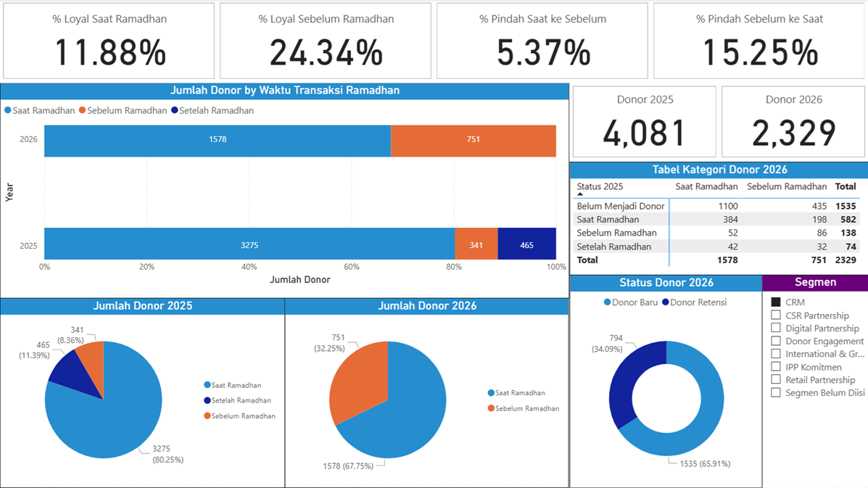Select the Donor Engagement checkbox
This screenshot has height=488, width=868.
click(x=776, y=341)
